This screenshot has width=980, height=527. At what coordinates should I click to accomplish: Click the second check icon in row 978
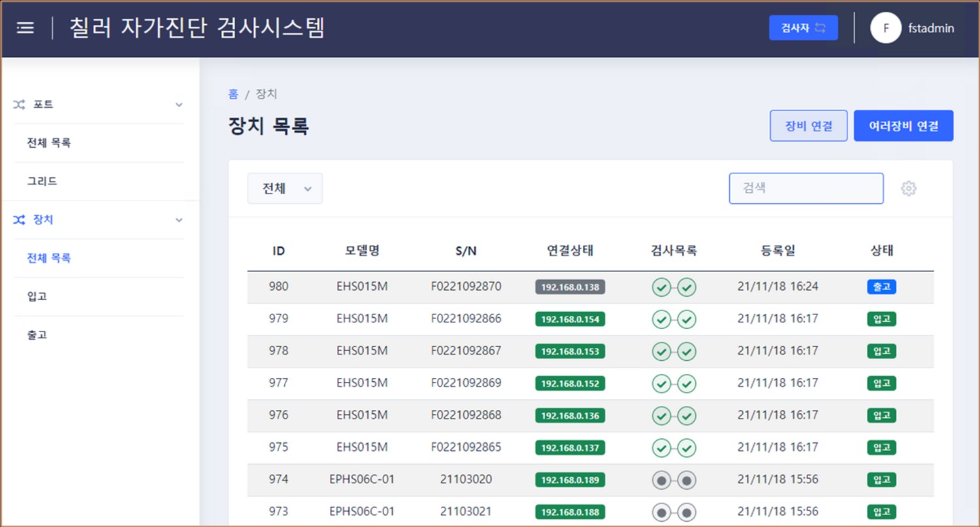click(687, 351)
